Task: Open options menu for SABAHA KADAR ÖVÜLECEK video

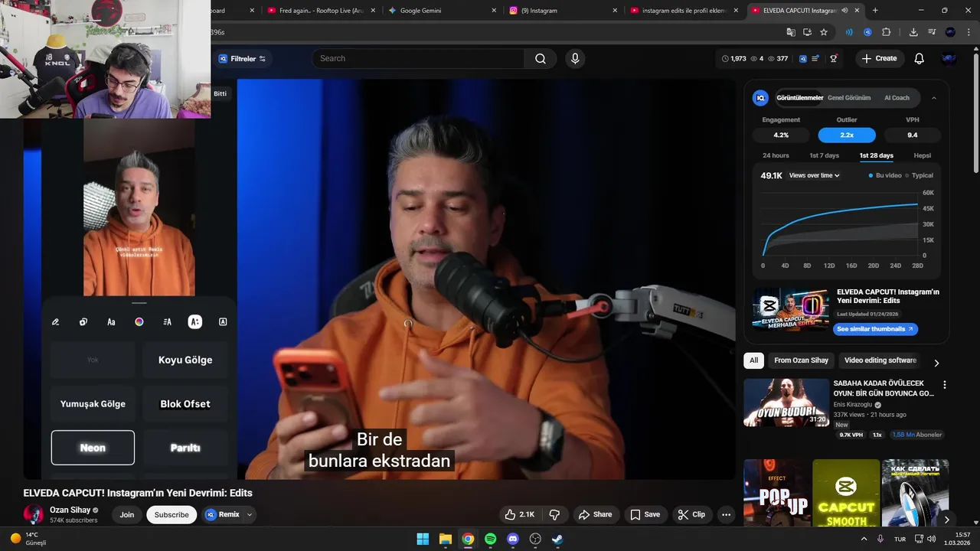Action: pos(944,385)
